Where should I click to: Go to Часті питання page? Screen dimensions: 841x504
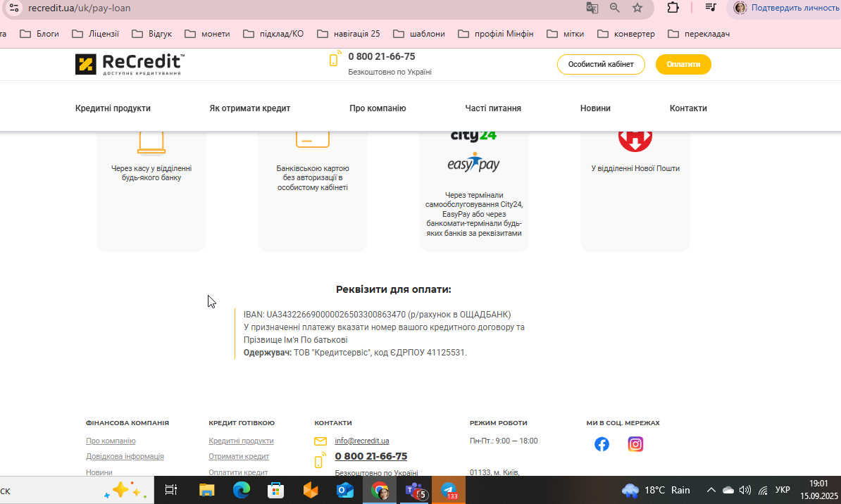click(493, 108)
